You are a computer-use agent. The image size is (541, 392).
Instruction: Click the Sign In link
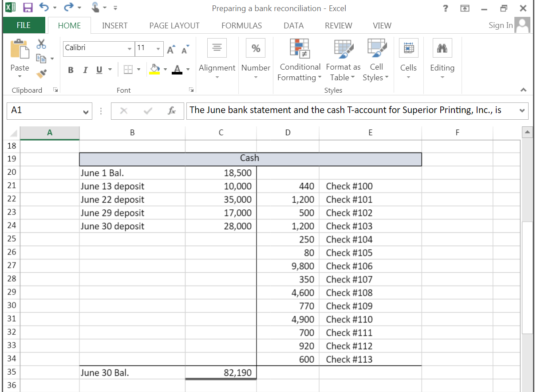pos(500,25)
